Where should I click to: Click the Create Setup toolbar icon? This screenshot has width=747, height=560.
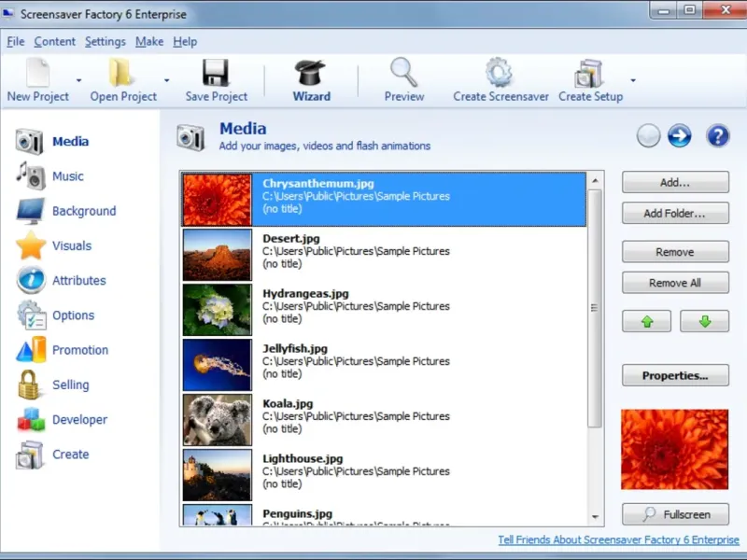(589, 73)
